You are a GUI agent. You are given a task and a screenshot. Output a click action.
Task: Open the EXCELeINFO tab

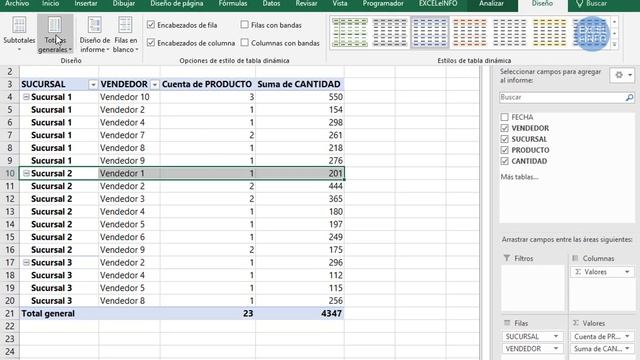(438, 4)
